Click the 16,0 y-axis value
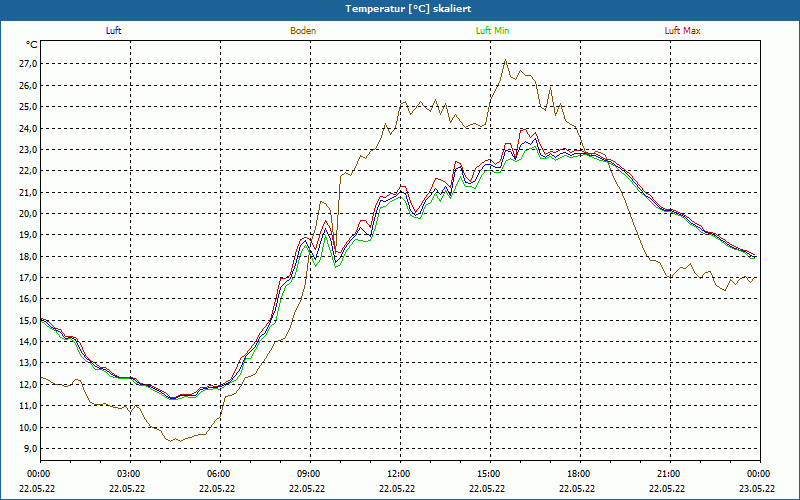This screenshot has width=800, height=500. (x=29, y=299)
